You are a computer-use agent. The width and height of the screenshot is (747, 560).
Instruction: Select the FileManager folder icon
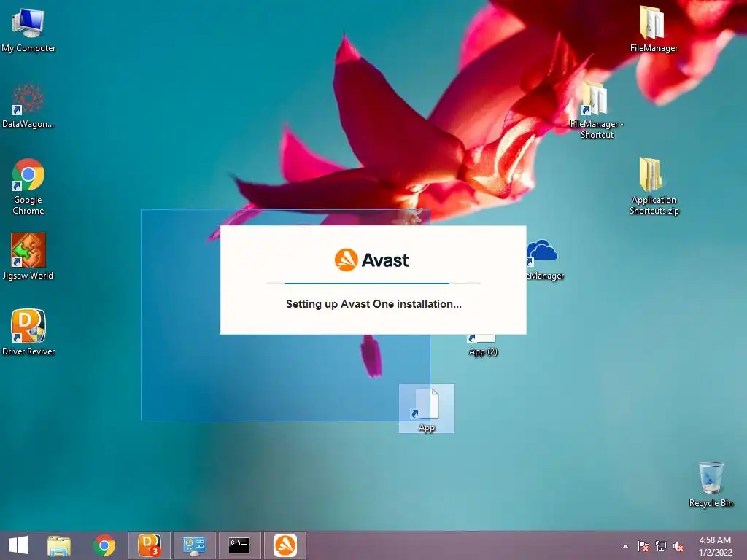pyautogui.click(x=653, y=29)
